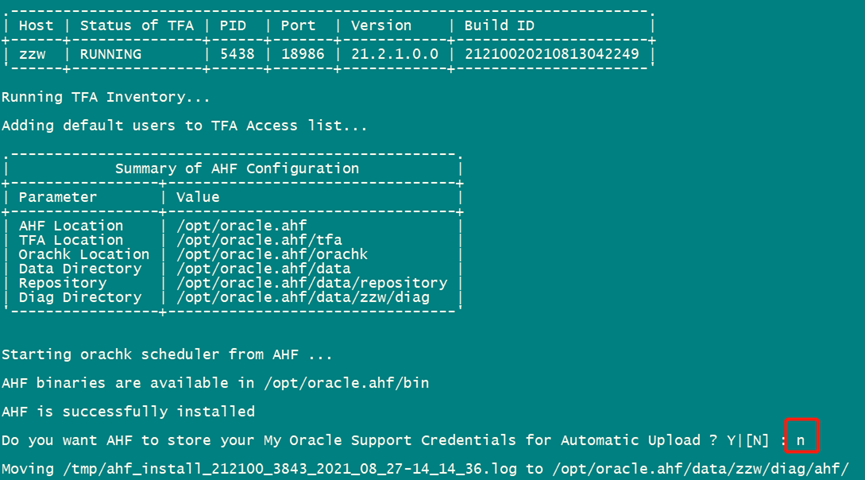Select the path '/opt/oracle.ahf/data/zzw/diag'
This screenshot has height=480, width=865.
pyautogui.click(x=303, y=297)
